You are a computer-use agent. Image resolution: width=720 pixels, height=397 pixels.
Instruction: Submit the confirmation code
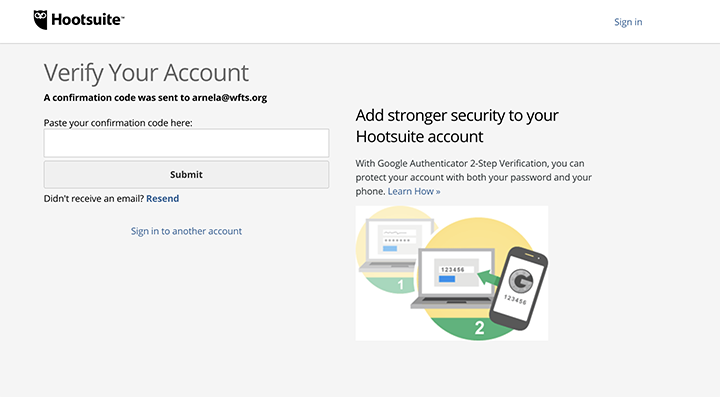tap(186, 174)
